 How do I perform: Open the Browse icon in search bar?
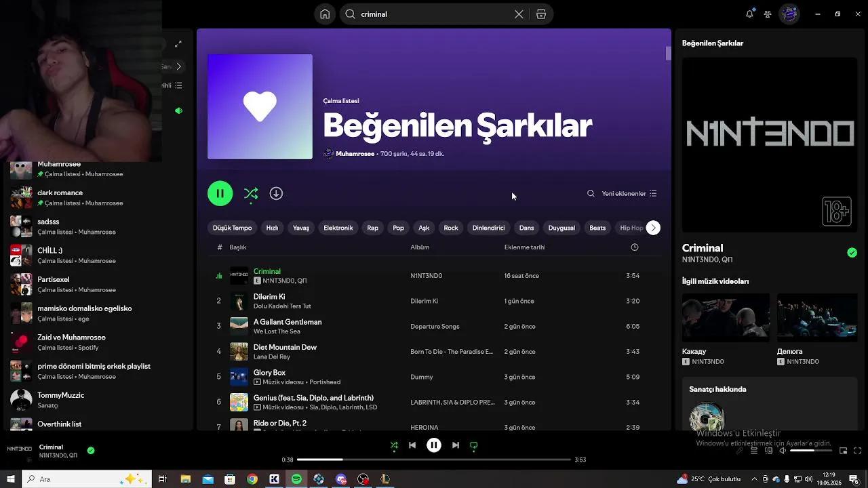[x=541, y=14]
